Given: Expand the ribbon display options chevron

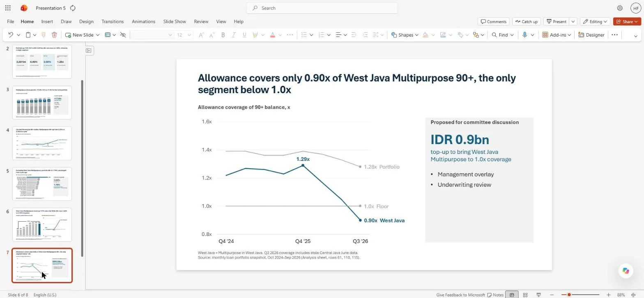Looking at the screenshot, I should (636, 35).
